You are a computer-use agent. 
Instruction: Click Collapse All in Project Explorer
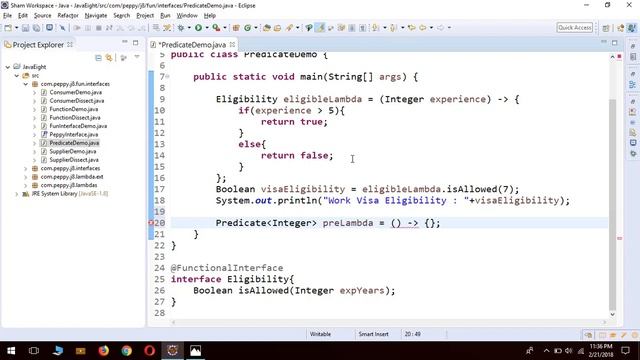[98, 58]
